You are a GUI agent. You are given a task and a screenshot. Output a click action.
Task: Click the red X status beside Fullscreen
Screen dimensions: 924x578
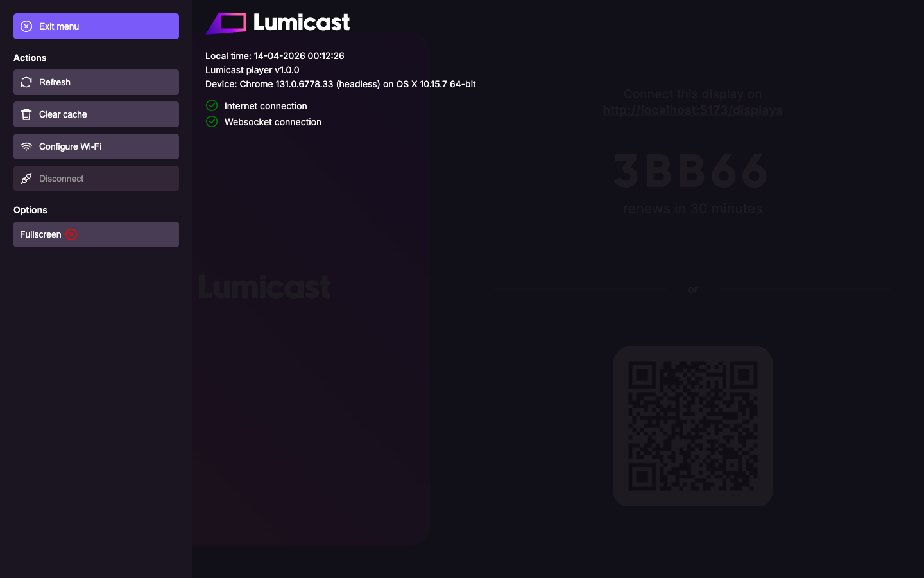coord(71,234)
